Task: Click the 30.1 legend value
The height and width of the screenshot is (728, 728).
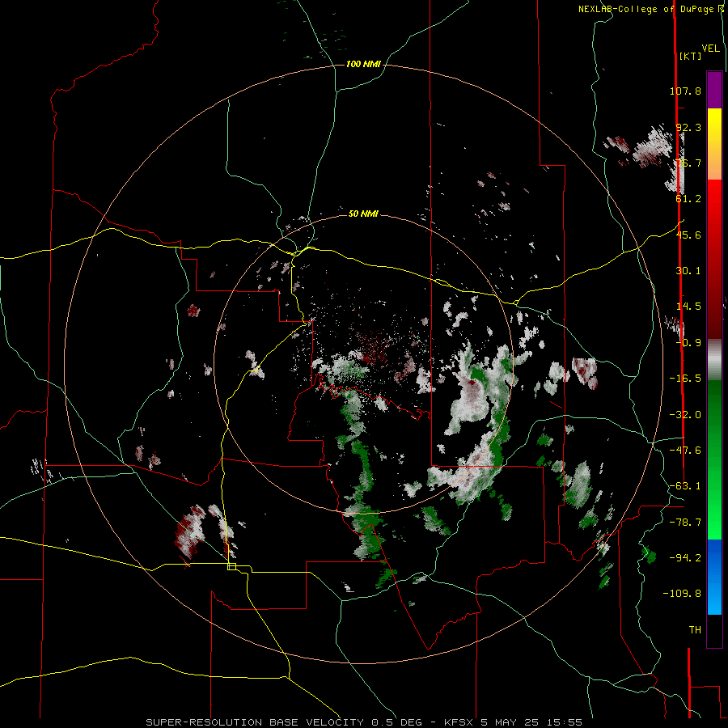Action: [688, 271]
